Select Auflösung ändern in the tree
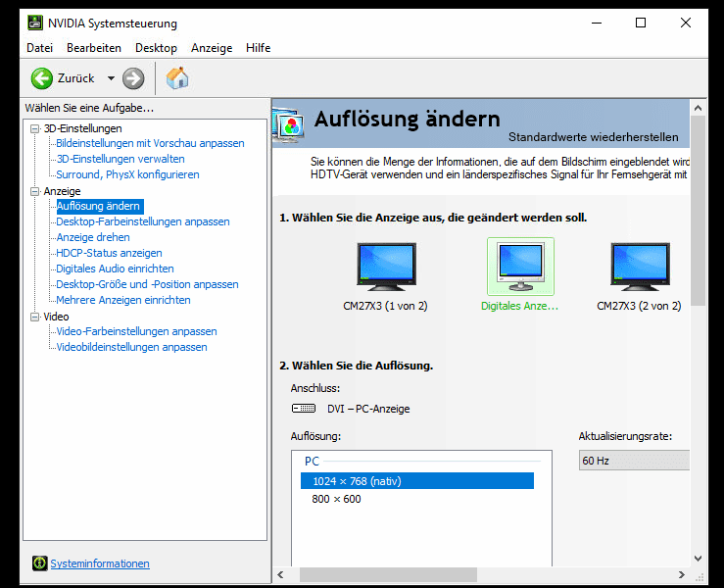Screen dimensions: 724x588 click(x=98, y=206)
